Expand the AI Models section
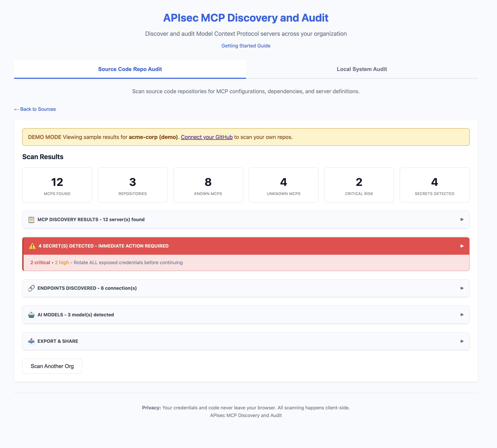The width and height of the screenshot is (497, 448). [462, 315]
